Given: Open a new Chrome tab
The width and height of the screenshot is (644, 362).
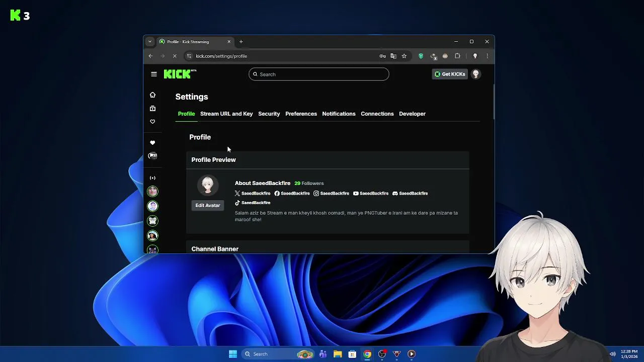Looking at the screenshot, I should tap(241, 42).
